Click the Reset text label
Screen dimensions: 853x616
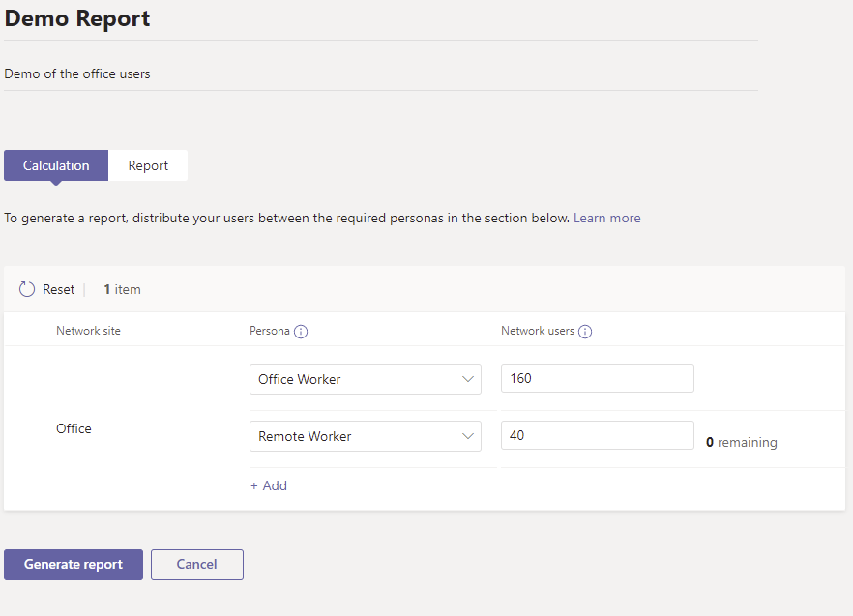pyautogui.click(x=59, y=289)
